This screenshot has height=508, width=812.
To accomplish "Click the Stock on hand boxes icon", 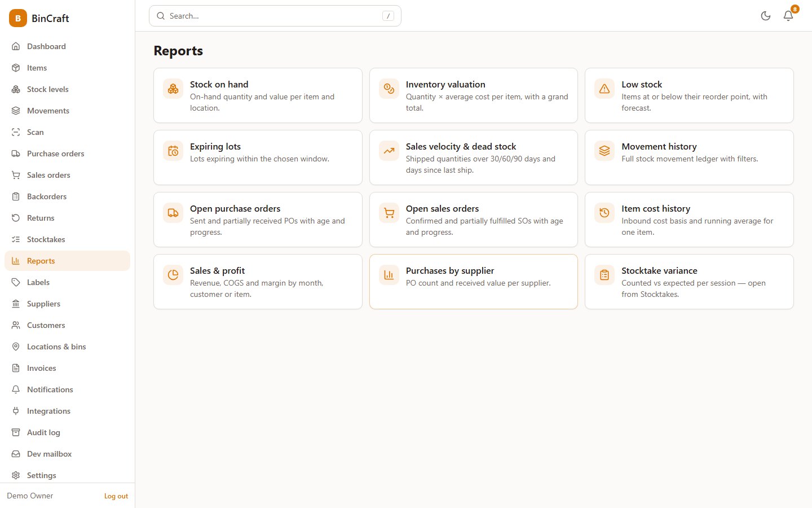I will [x=173, y=89].
